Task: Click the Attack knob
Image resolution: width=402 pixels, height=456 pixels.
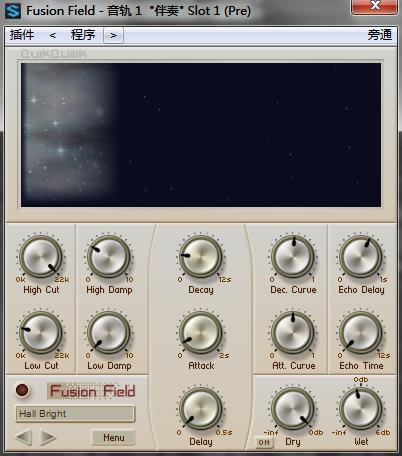Action: 201,333
